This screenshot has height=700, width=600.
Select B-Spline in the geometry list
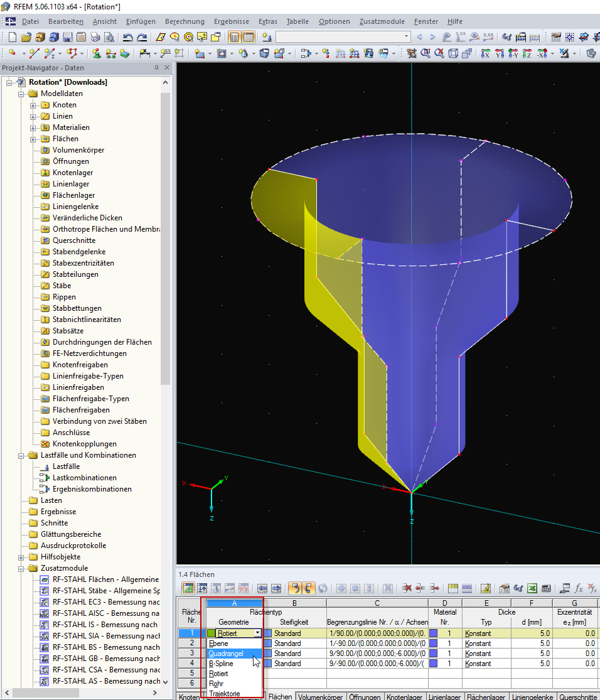tap(235, 664)
